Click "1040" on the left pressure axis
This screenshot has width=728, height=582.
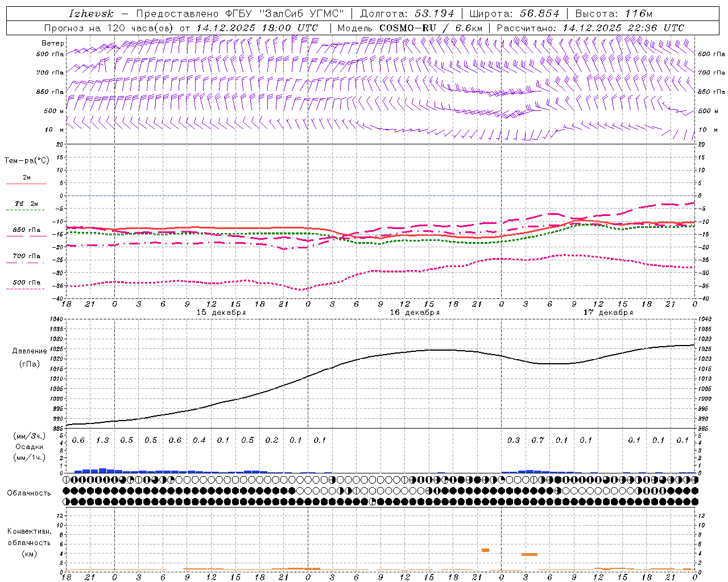[x=57, y=319]
